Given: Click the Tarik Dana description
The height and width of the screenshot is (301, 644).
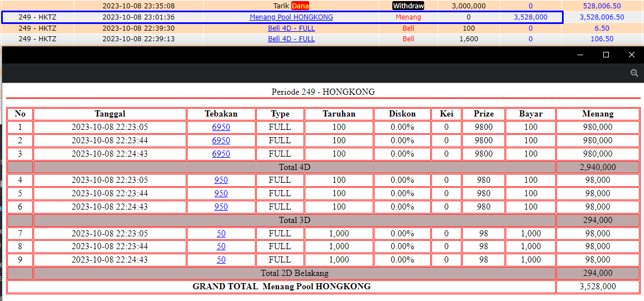Looking at the screenshot, I should [291, 6].
